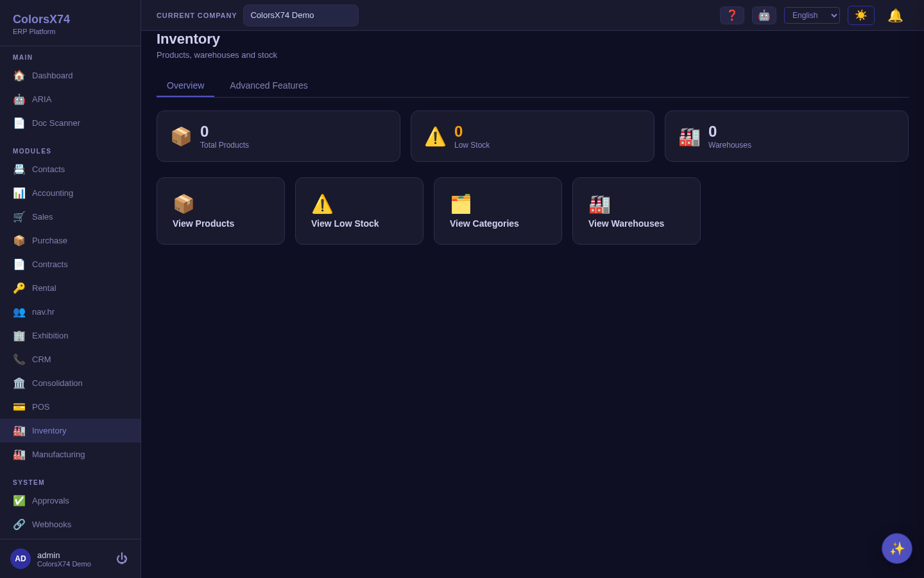Image resolution: width=924 pixels, height=578 pixels.
Task: Open the Webhooks label in System
Action: [x=51, y=525]
